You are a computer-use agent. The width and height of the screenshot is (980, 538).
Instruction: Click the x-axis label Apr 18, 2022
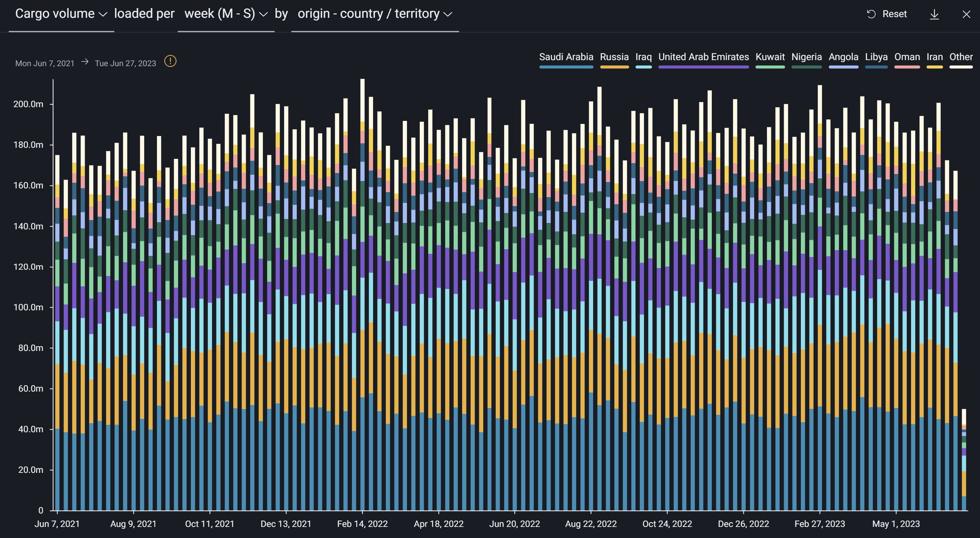[439, 524]
